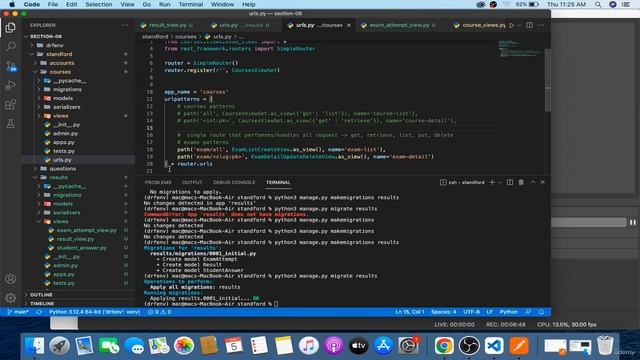Open OBS from the Dock
The width and height of the screenshot is (640, 360).
[x=469, y=346]
